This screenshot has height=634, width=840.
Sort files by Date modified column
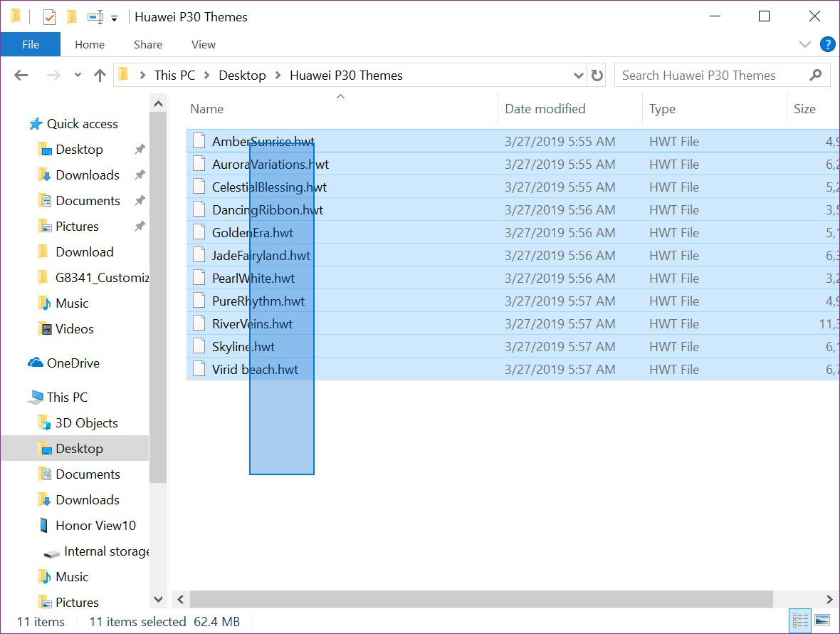click(545, 109)
